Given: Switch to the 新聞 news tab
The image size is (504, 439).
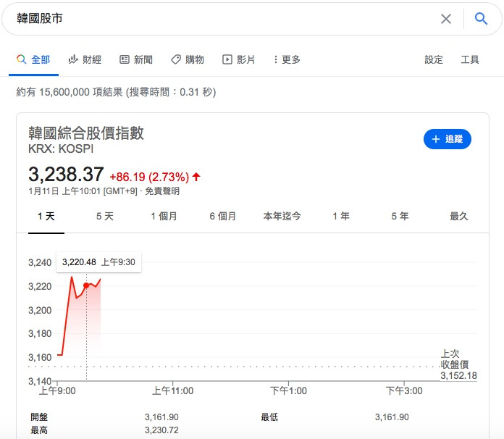Looking at the screenshot, I should tap(136, 59).
